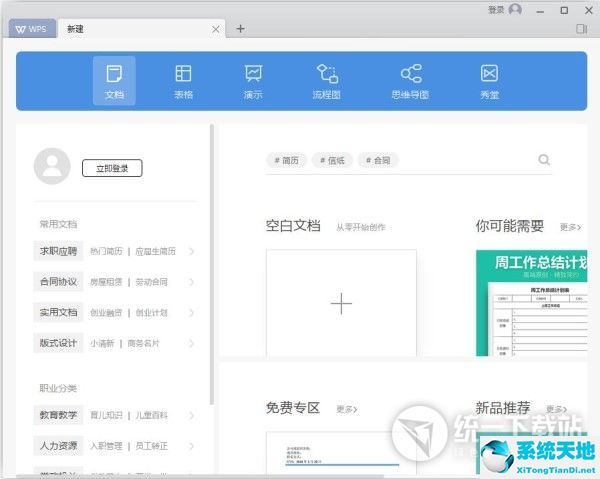Select the 流程图 flowchart type icon
600x479 pixels.
[326, 81]
